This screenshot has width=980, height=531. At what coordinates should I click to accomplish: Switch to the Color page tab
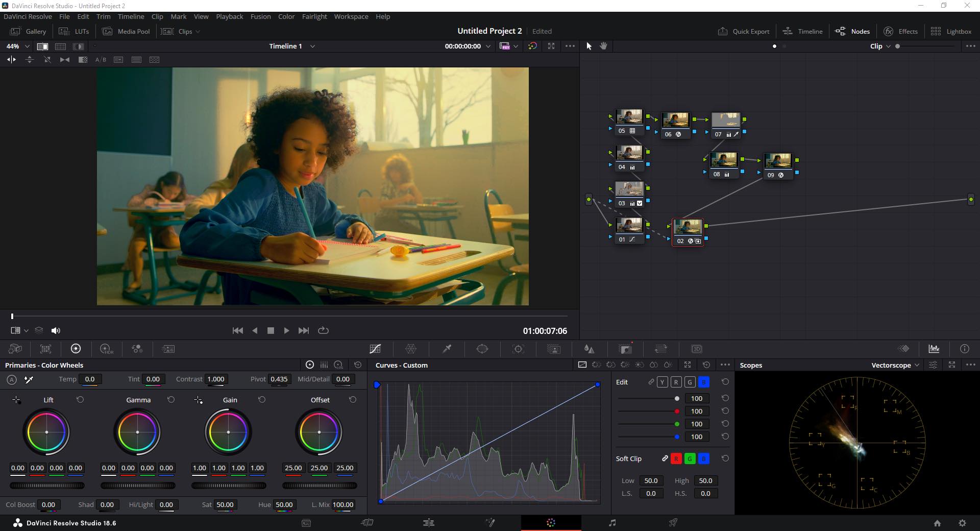[551, 522]
